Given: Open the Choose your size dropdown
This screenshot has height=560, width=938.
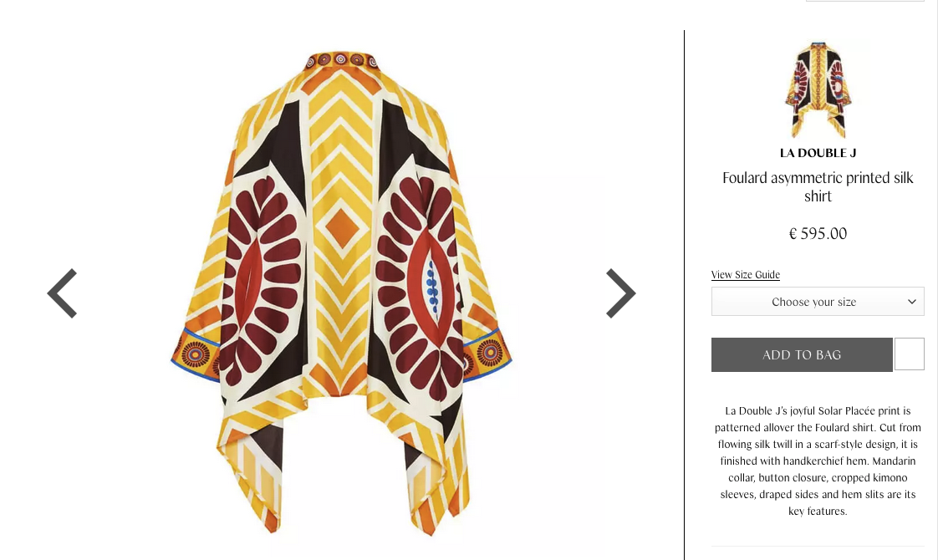Looking at the screenshot, I should tap(818, 302).
